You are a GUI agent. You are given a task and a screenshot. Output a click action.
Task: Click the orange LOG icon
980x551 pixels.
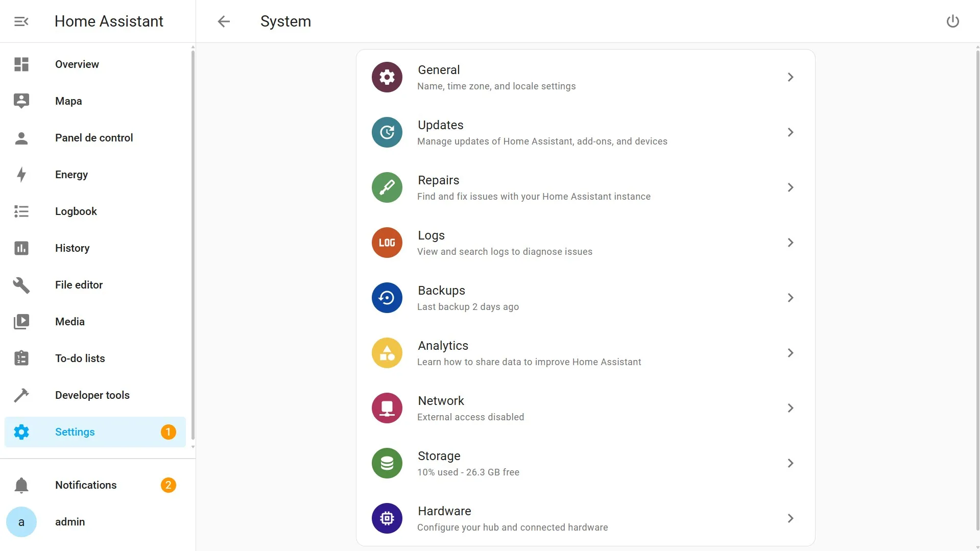[387, 243]
